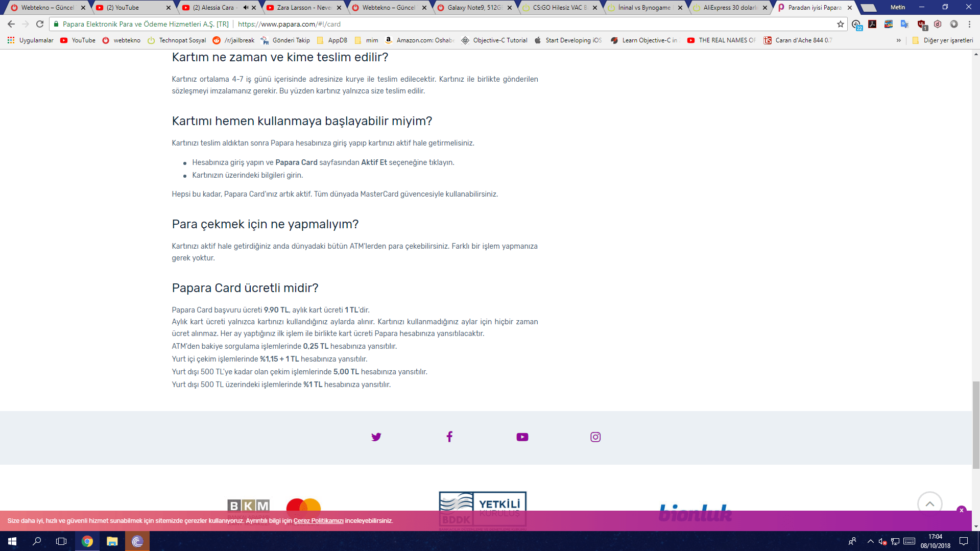Click the heading "Para çekmek için ne yapmalıyım?"
The height and width of the screenshot is (551, 980).
(x=265, y=224)
